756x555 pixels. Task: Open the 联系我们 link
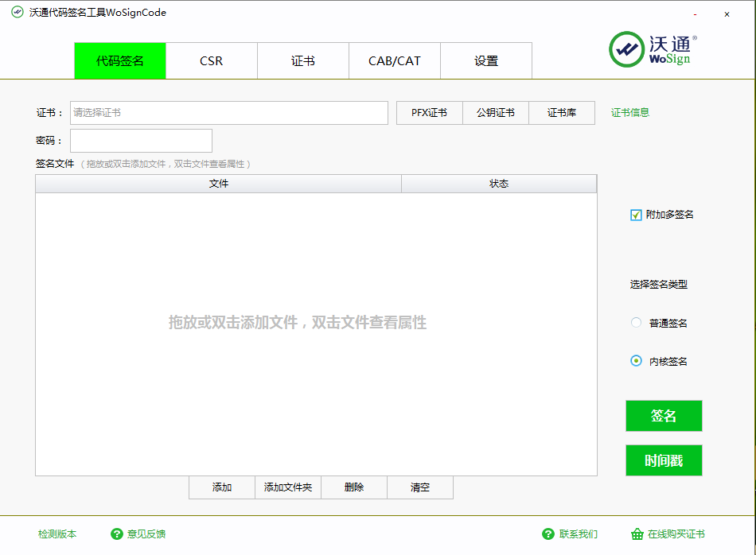[578, 534]
